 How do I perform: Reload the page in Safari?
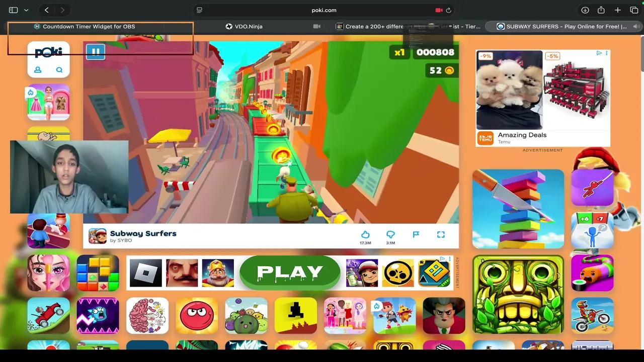pos(448,10)
